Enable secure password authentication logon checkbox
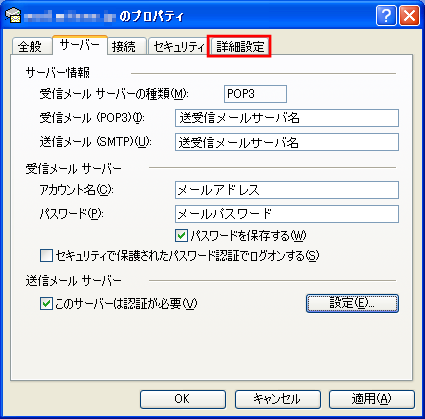This screenshot has width=425, height=419. (x=46, y=256)
